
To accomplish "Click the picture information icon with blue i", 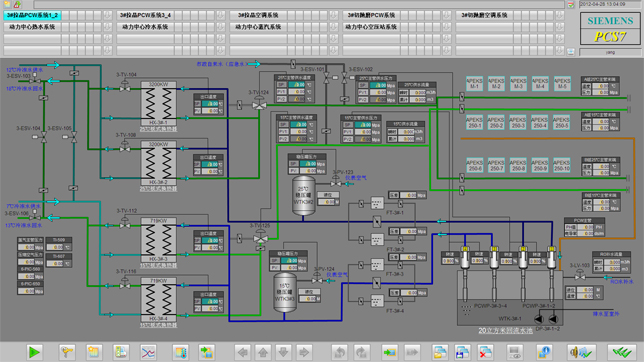I will 544,352.
